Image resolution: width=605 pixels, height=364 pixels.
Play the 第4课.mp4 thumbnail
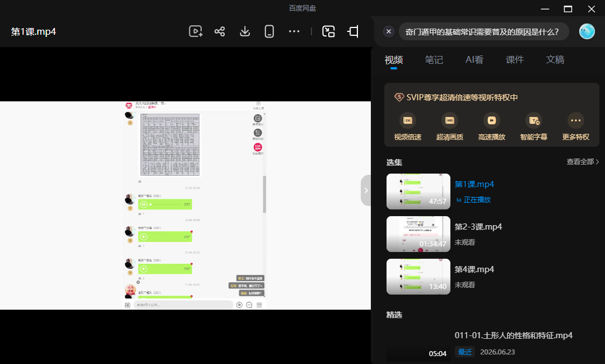pos(418,277)
